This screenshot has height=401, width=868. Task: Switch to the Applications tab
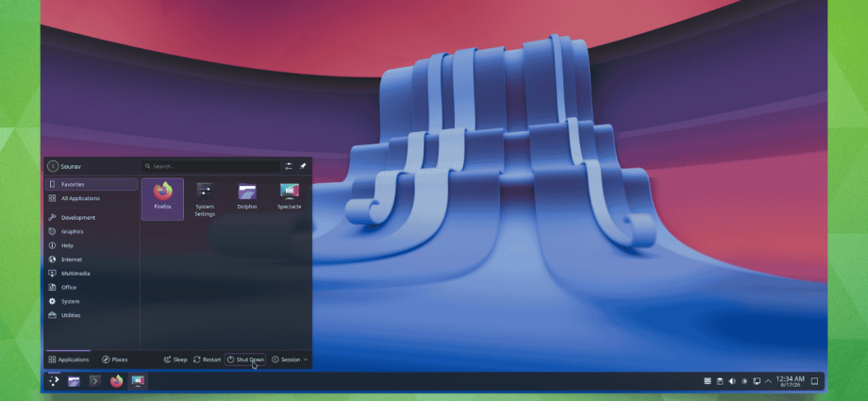69,359
